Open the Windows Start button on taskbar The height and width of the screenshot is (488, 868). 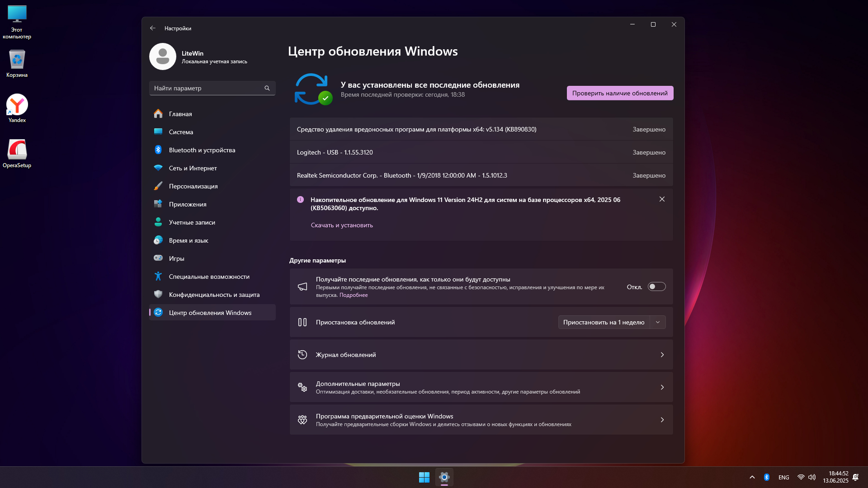pos(424,477)
